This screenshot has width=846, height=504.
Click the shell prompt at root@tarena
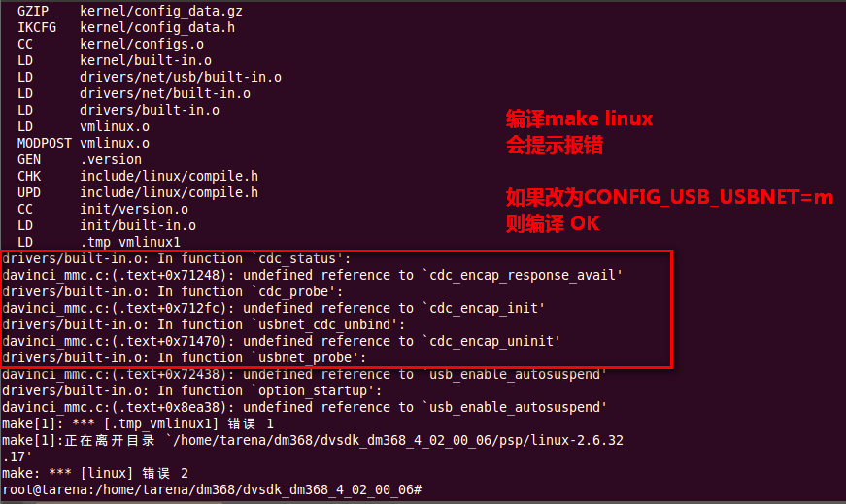pos(212,490)
